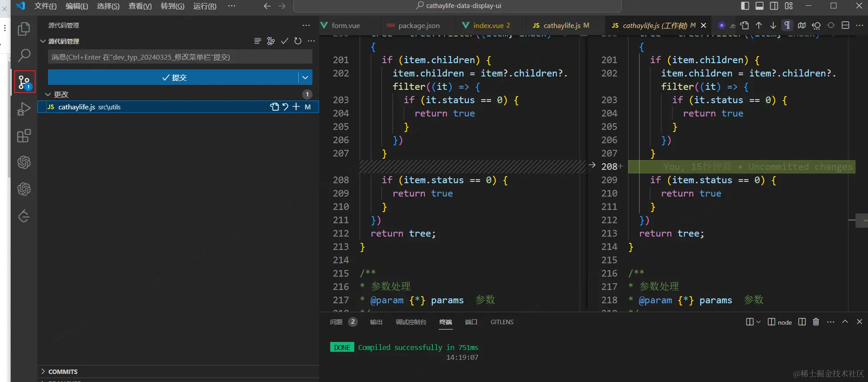Open Run and Debug view

pyautogui.click(x=24, y=109)
